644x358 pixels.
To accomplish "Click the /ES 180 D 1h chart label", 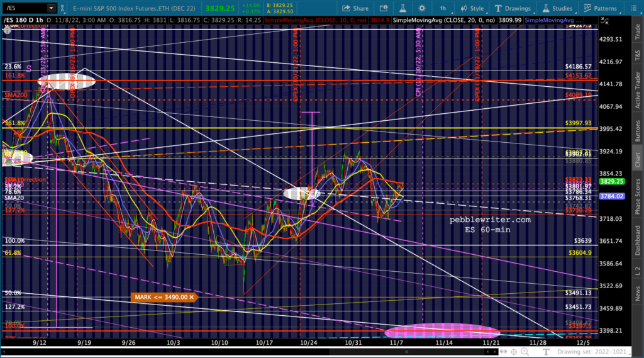I will click(x=23, y=20).
